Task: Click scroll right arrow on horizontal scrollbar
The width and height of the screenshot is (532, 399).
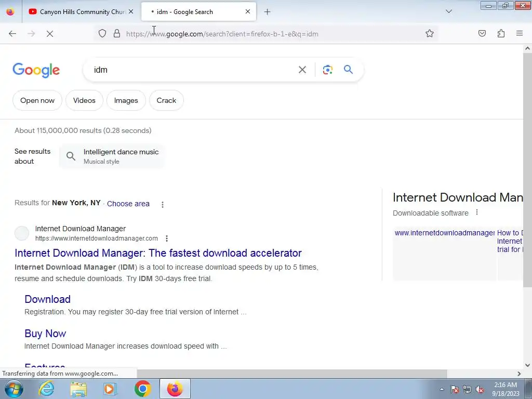Action: pos(519,374)
